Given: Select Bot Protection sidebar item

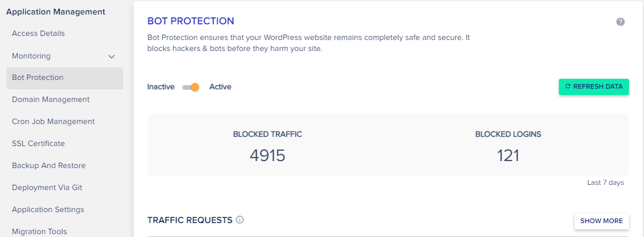Looking at the screenshot, I should [38, 78].
